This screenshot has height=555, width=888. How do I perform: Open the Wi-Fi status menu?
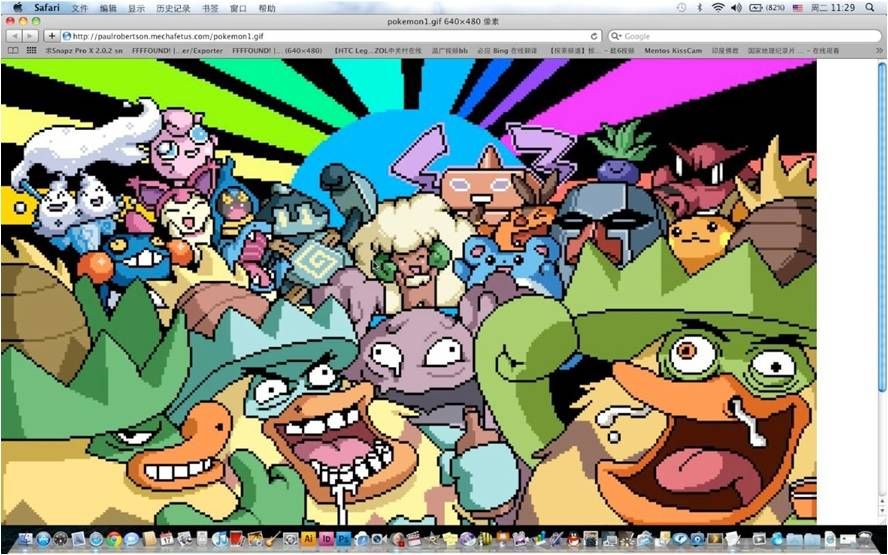(718, 8)
